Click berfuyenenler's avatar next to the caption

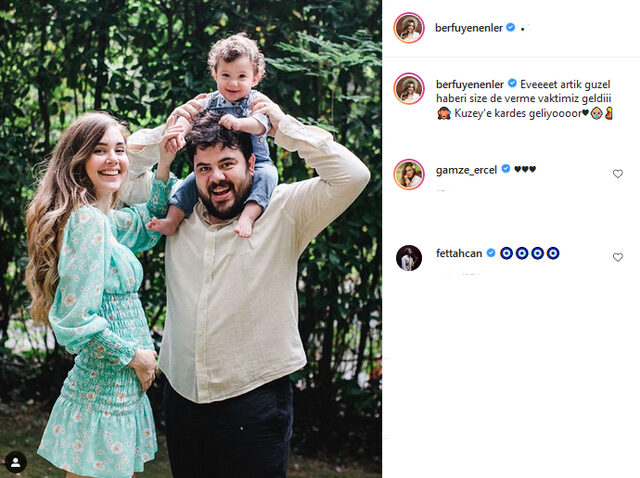point(409,89)
